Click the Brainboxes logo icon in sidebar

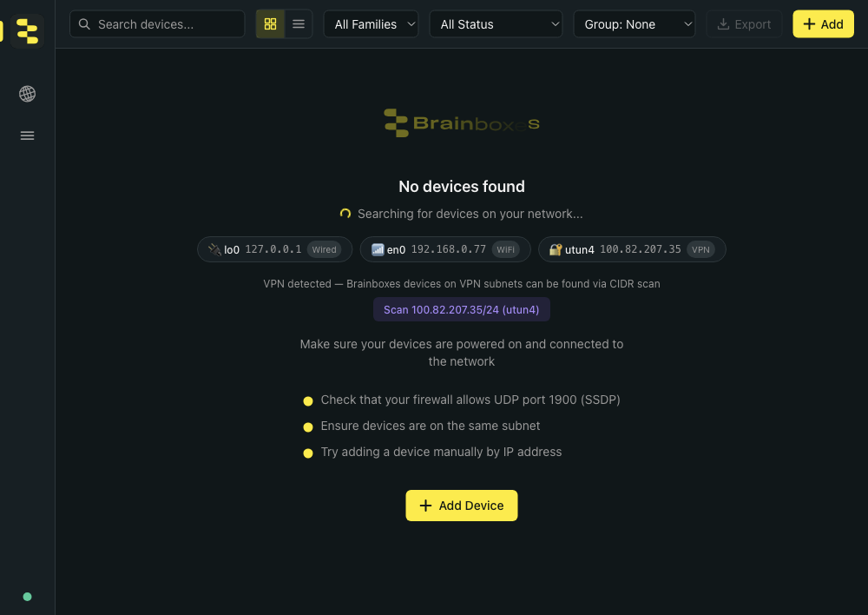(27, 31)
